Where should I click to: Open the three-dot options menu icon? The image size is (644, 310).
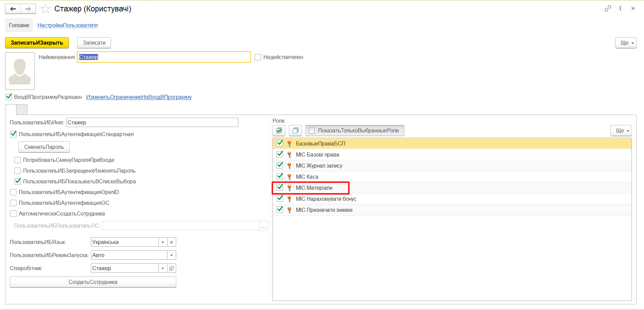pos(620,8)
